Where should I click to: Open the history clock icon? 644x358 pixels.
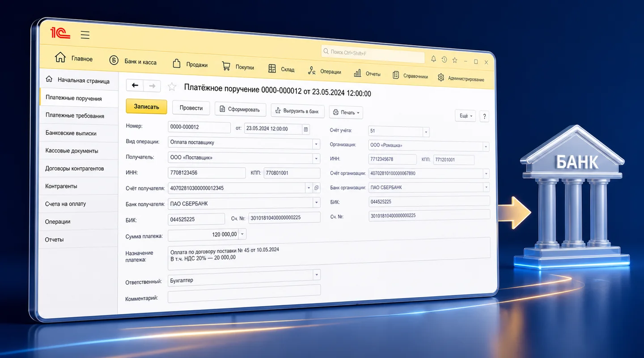tap(444, 60)
